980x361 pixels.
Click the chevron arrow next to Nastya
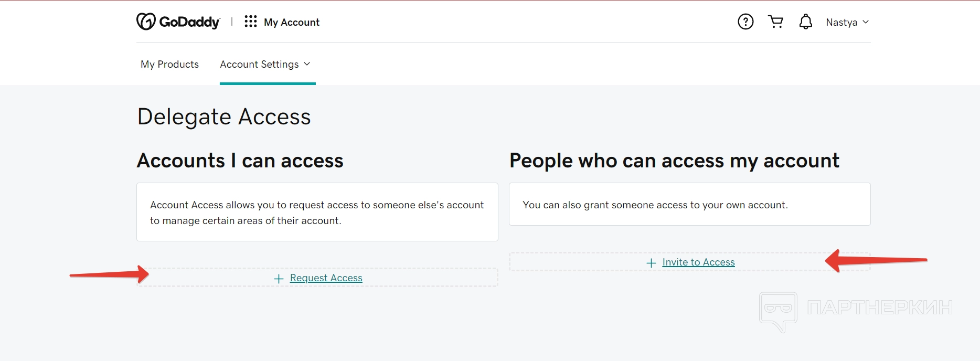[x=866, y=22]
